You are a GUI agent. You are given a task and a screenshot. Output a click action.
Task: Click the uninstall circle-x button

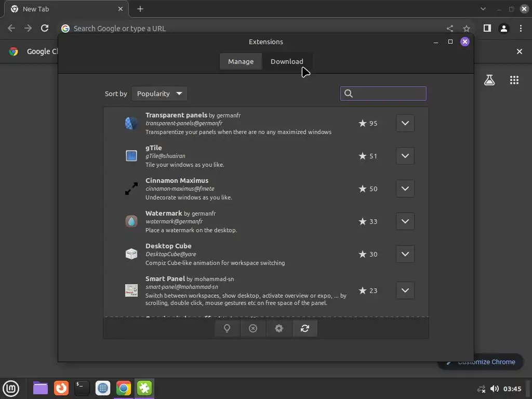253,328
